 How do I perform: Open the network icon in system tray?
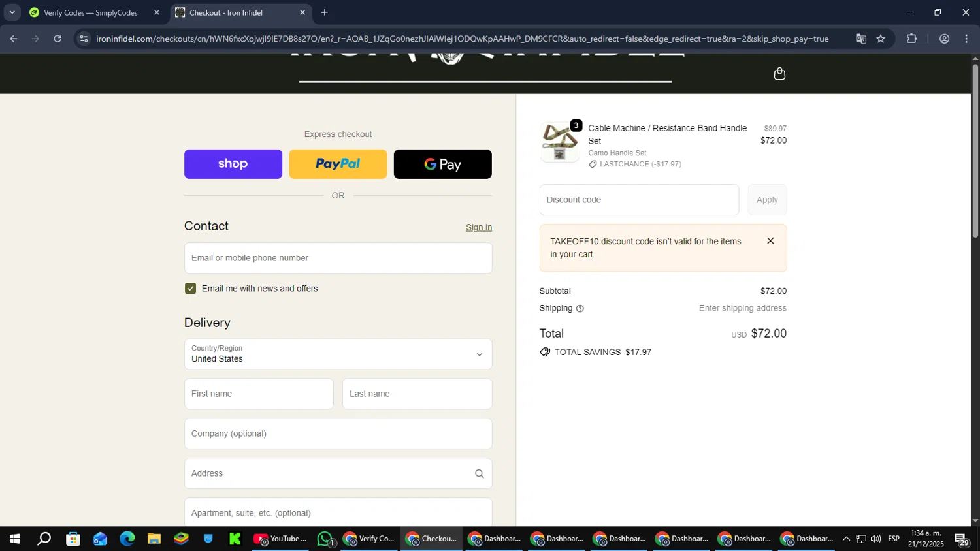click(861, 539)
